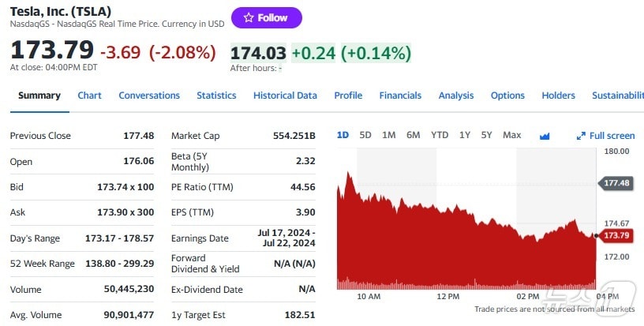Screen dimensions: 644x326
Task: Open the Holders tab
Action: point(558,96)
